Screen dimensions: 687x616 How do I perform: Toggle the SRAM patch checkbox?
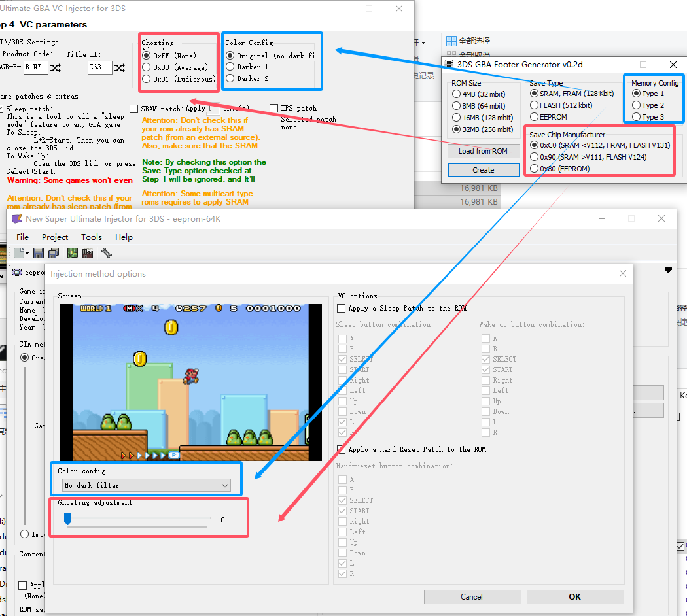point(134,109)
